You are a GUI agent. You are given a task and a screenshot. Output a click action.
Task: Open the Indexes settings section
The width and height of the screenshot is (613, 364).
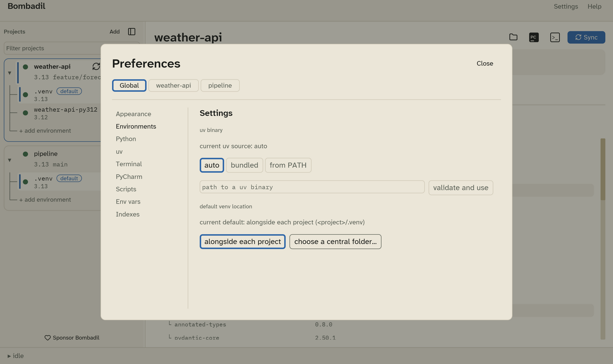point(128,214)
